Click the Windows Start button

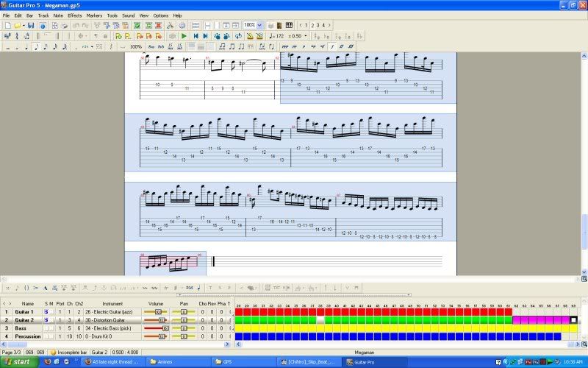(18, 362)
